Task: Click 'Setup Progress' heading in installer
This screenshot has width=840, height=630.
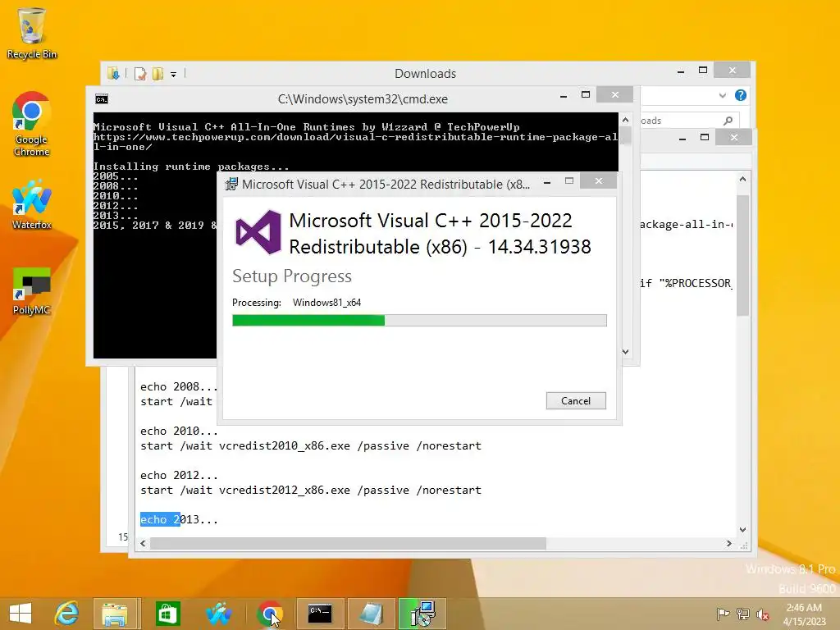Action: pyautogui.click(x=292, y=276)
